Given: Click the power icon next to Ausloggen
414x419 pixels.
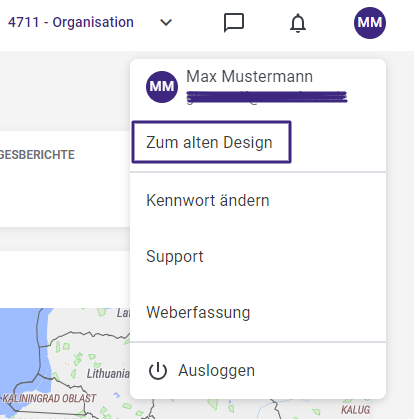Looking at the screenshot, I should pos(158,371).
